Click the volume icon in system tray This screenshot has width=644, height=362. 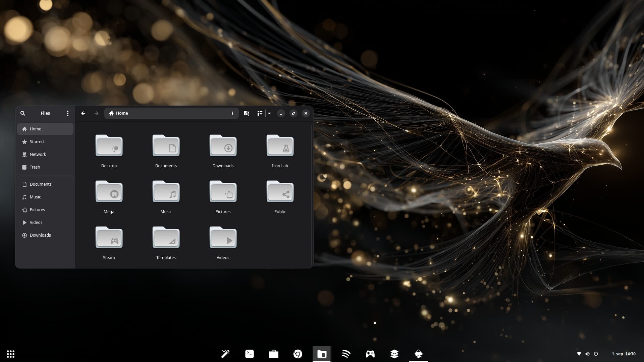(x=587, y=354)
